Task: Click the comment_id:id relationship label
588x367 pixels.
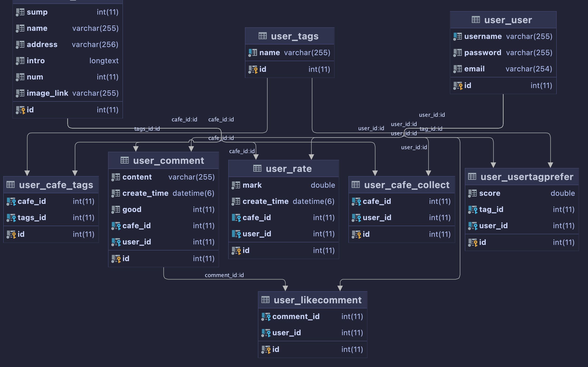Action: pyautogui.click(x=224, y=275)
